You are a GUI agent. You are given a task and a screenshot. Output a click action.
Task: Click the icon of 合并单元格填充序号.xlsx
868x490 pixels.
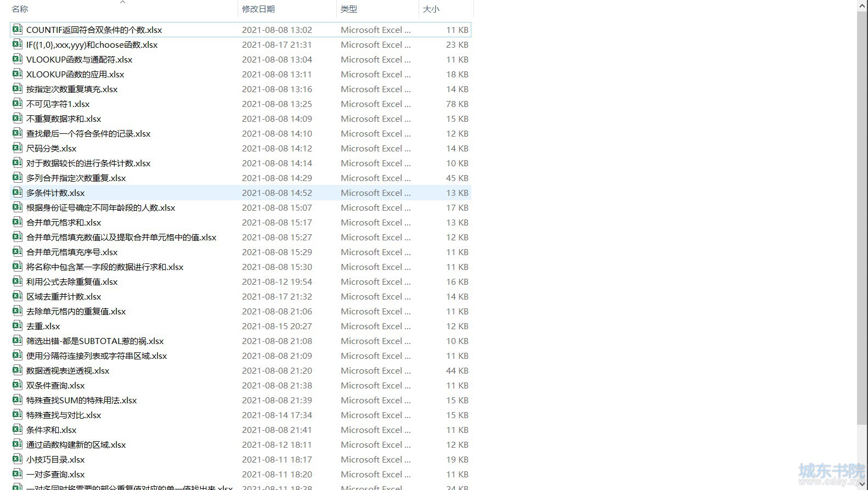(18, 252)
